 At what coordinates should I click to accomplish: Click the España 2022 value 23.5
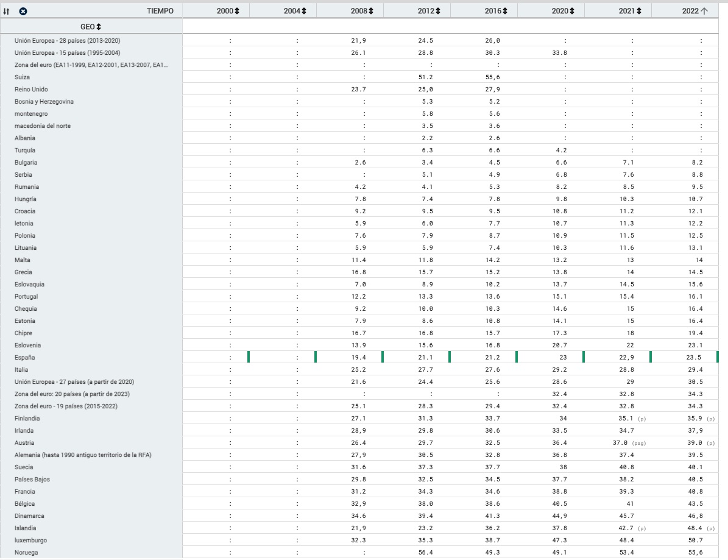click(x=694, y=358)
